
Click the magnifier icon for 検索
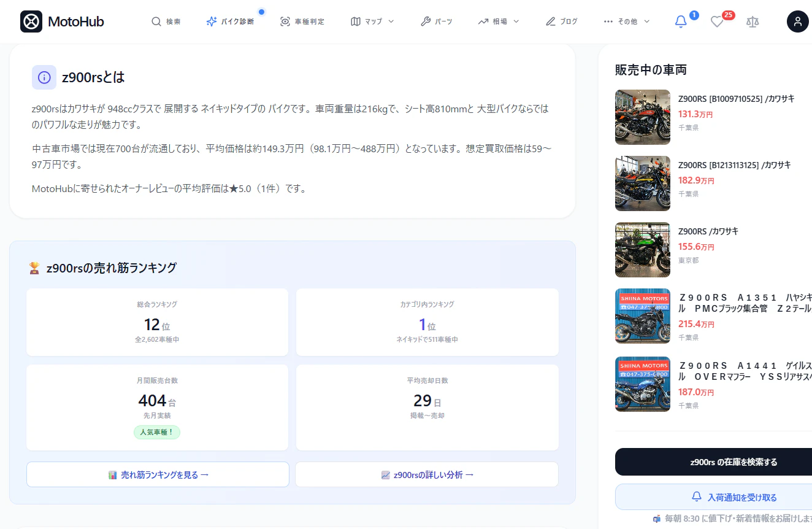(x=156, y=21)
